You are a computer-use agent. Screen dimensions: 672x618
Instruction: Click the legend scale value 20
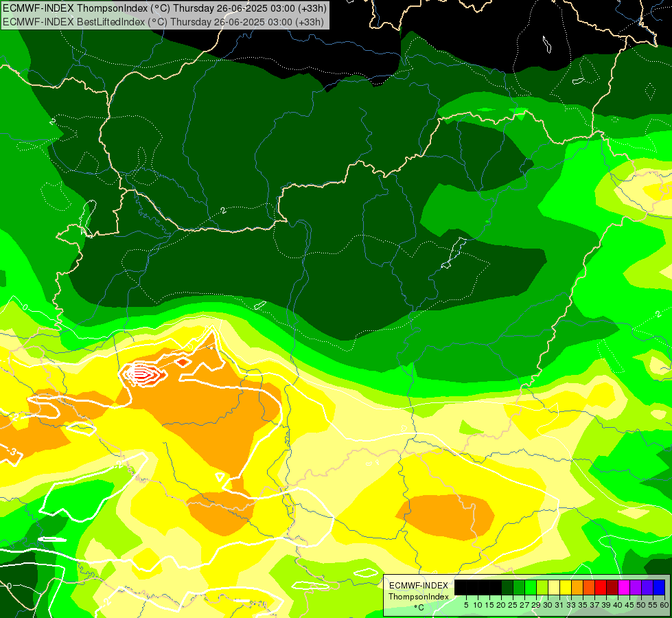click(501, 605)
